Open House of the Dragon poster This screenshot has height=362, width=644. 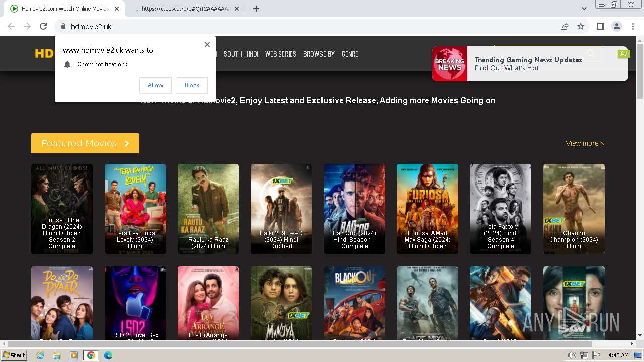[x=62, y=209]
